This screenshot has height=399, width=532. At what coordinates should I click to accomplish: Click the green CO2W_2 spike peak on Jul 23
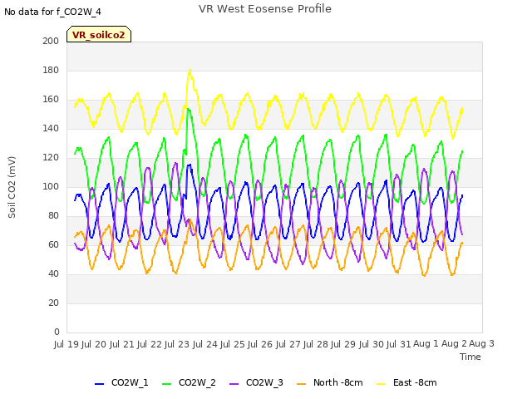[189, 109]
